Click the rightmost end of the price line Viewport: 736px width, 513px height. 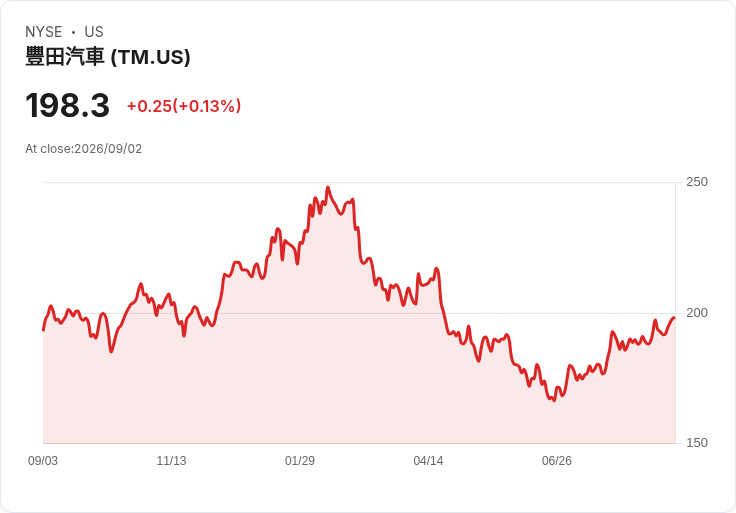pos(674,318)
